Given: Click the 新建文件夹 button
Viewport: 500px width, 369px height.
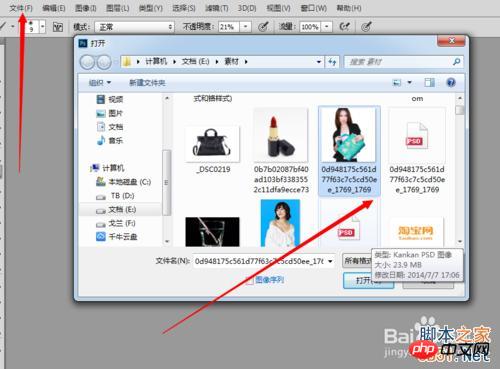Looking at the screenshot, I should click(x=147, y=83).
